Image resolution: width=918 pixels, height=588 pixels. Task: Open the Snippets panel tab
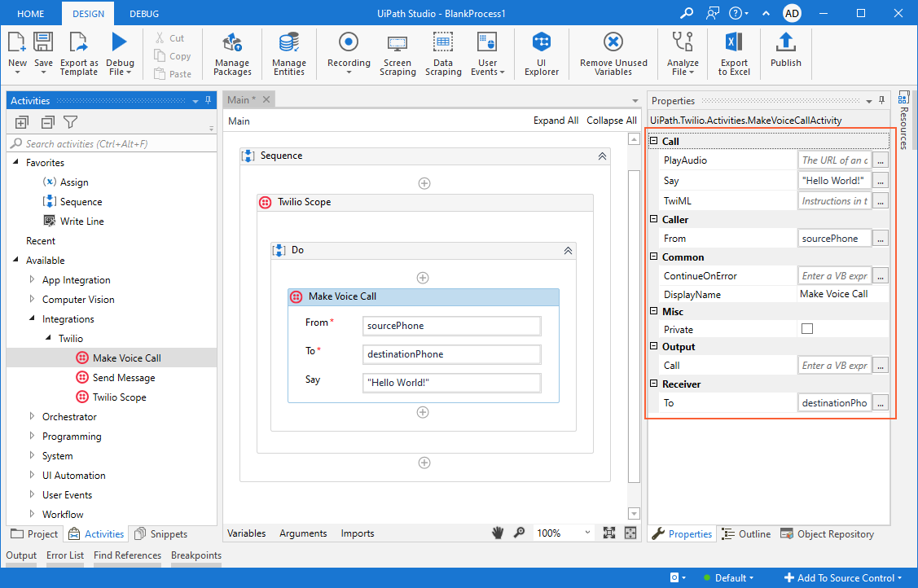pos(161,533)
